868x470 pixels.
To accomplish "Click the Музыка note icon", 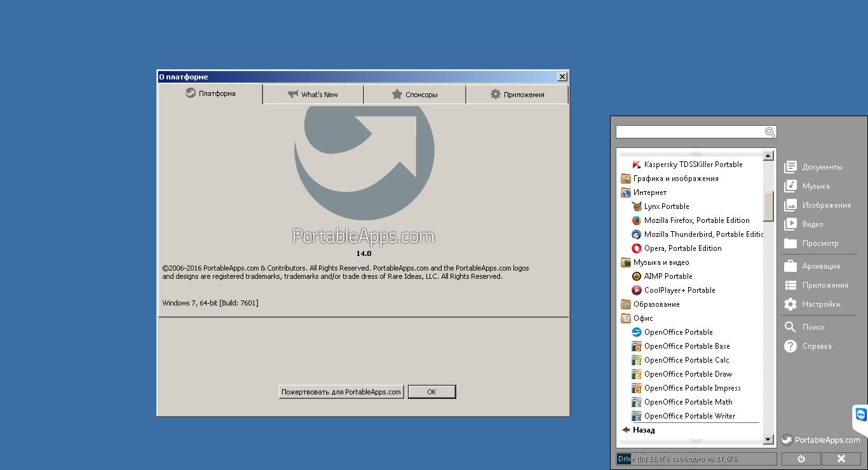I will [x=790, y=186].
